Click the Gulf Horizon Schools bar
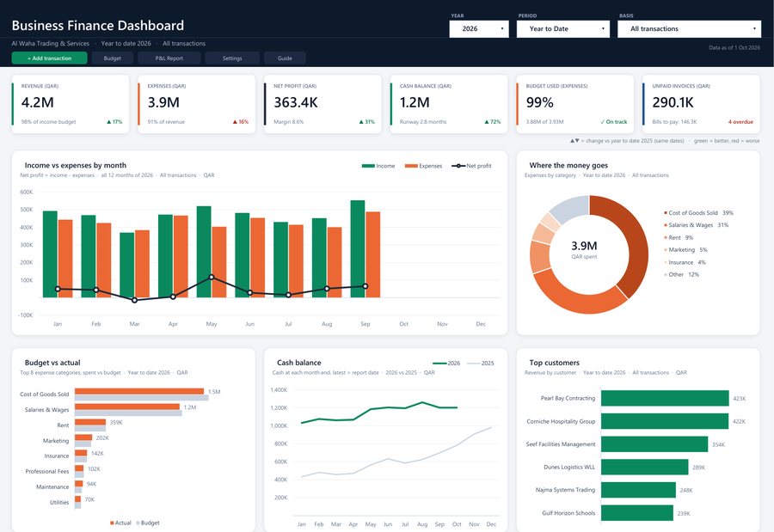This screenshot has height=532, width=774. click(x=637, y=513)
